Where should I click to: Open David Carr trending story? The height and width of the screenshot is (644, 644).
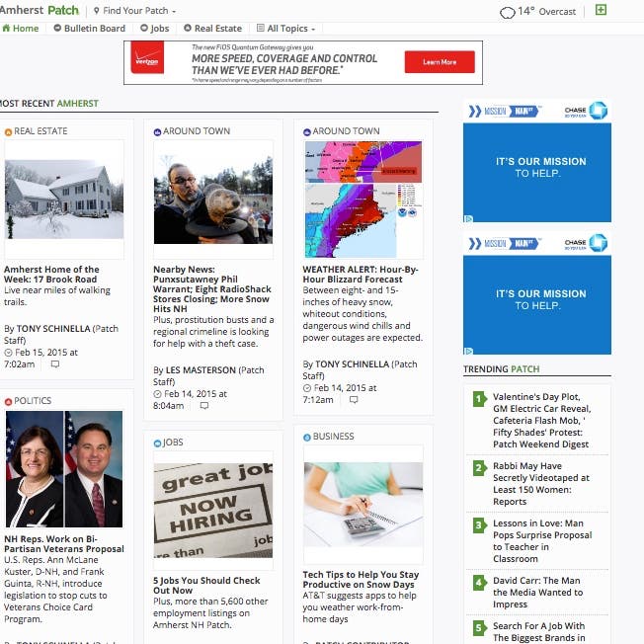click(537, 593)
